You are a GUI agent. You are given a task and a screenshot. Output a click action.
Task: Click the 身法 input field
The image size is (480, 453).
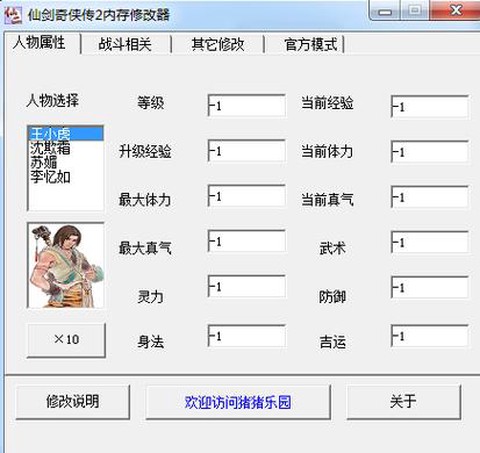[x=246, y=336]
